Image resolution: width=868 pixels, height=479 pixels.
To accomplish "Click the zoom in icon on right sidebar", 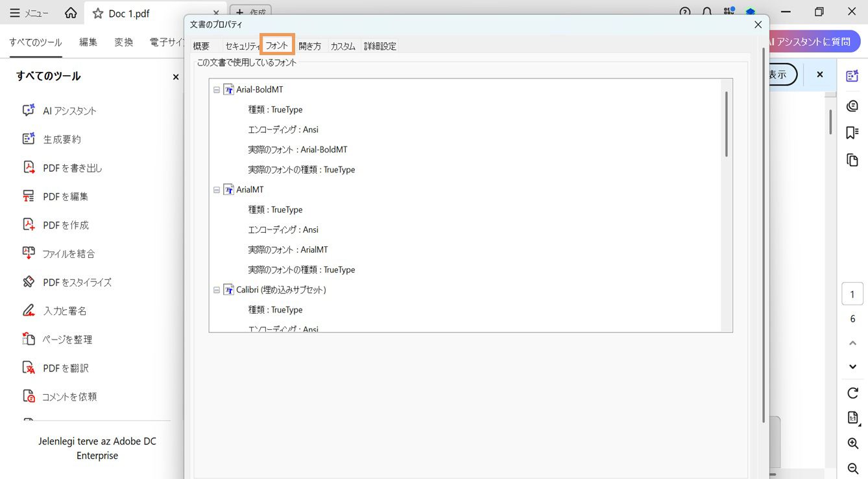I will tap(852, 443).
